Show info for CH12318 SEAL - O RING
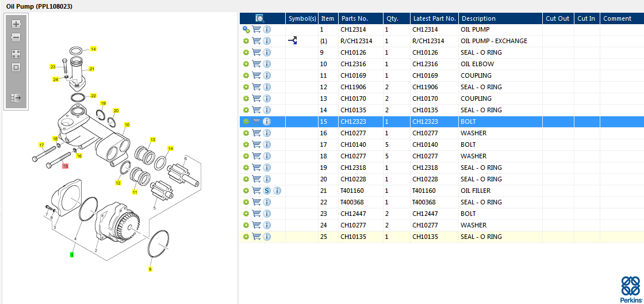The image size is (644, 304). (x=267, y=168)
